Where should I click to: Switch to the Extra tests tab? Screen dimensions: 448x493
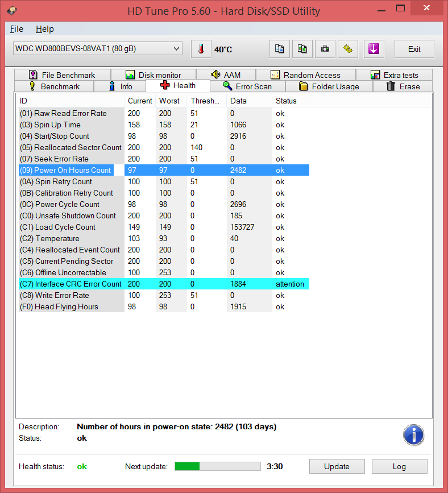pyautogui.click(x=394, y=75)
